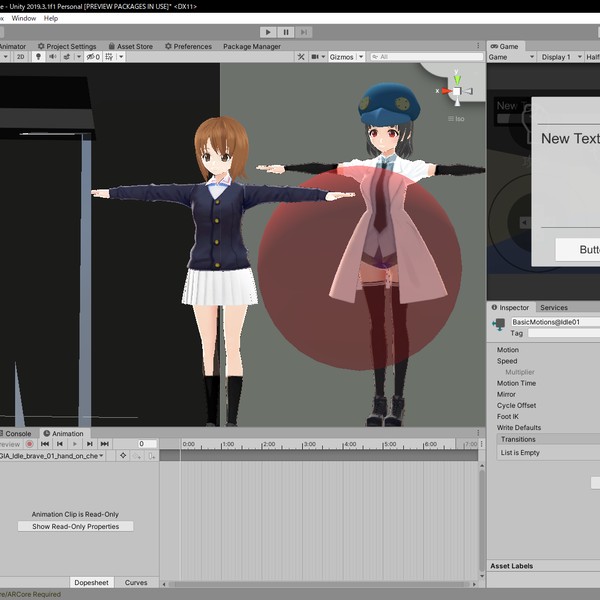Click Add Keyframe icon in Animation
The image size is (600, 600).
137,456
